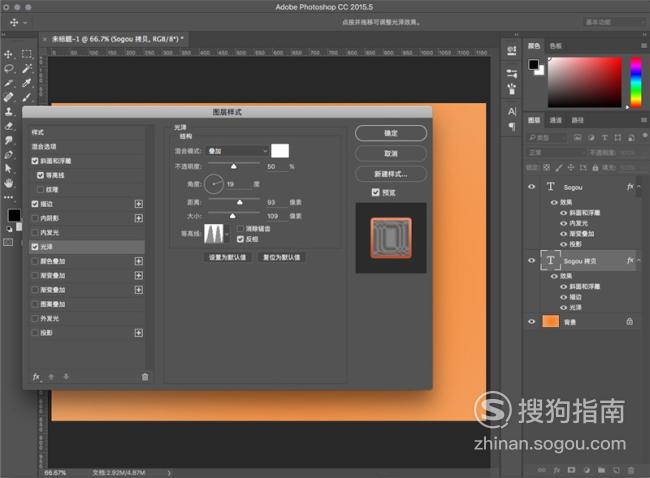Enable the 消除锯齿 checkbox
Screen dimensions: 650x478
tap(240, 228)
